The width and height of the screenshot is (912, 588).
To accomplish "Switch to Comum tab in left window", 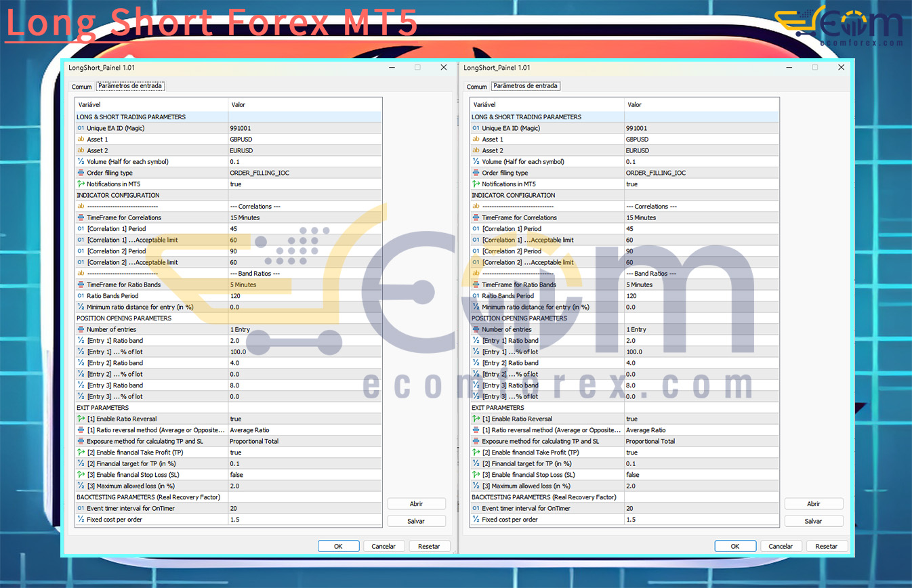I will (x=81, y=87).
